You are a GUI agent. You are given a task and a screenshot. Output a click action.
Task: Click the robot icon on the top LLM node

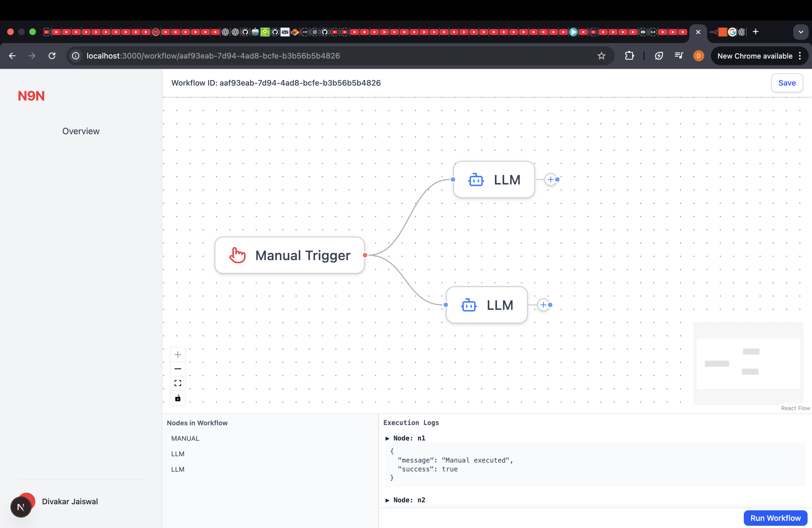pos(476,179)
